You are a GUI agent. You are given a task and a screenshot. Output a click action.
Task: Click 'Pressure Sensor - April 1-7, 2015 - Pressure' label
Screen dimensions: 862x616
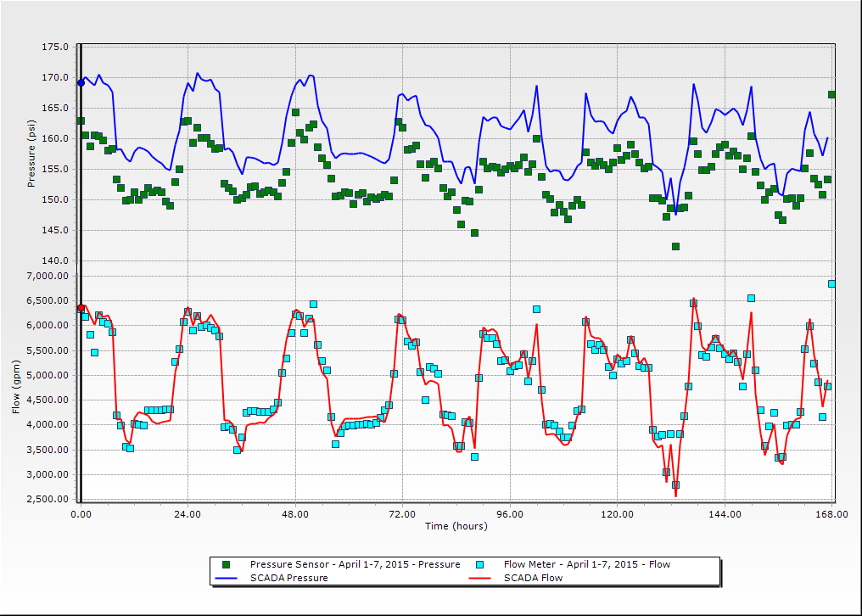tap(355, 564)
